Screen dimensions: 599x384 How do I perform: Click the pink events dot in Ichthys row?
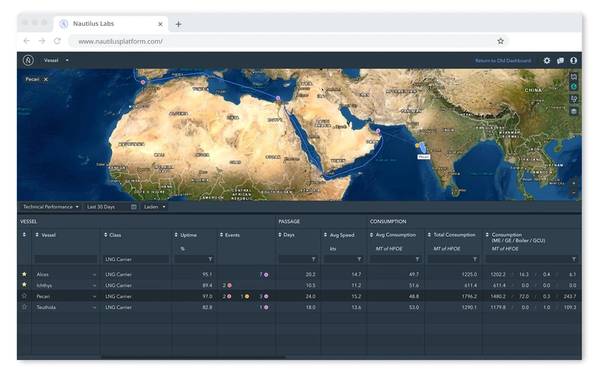click(230, 285)
